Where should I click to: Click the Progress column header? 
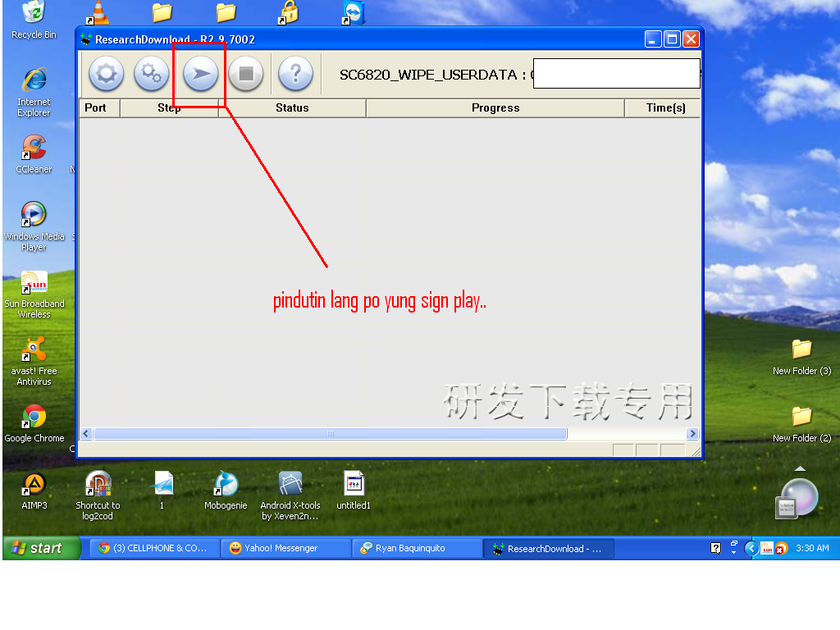[x=495, y=108]
